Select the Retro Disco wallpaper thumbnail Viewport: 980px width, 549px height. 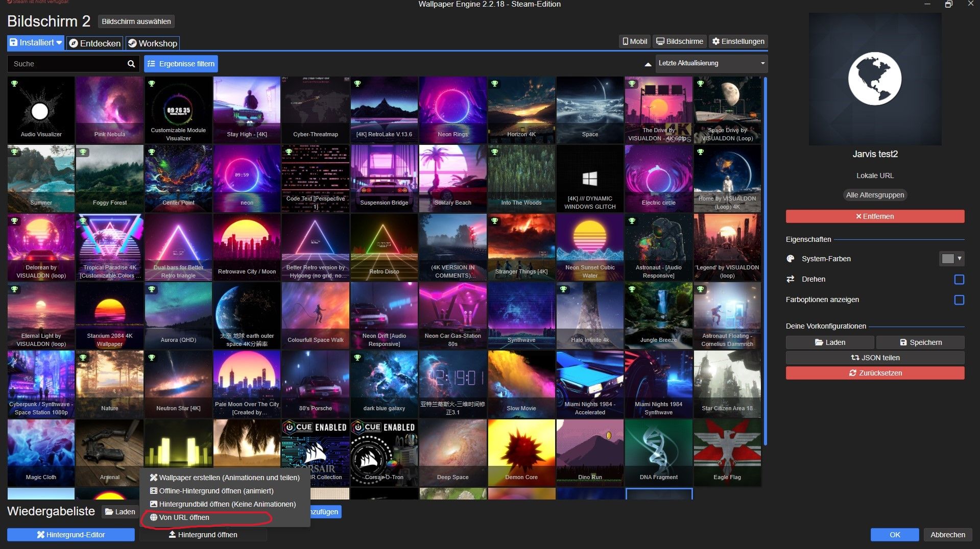pos(384,247)
